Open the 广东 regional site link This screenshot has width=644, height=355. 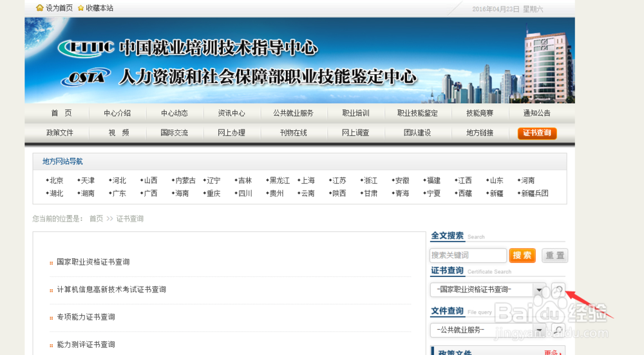[x=119, y=193]
